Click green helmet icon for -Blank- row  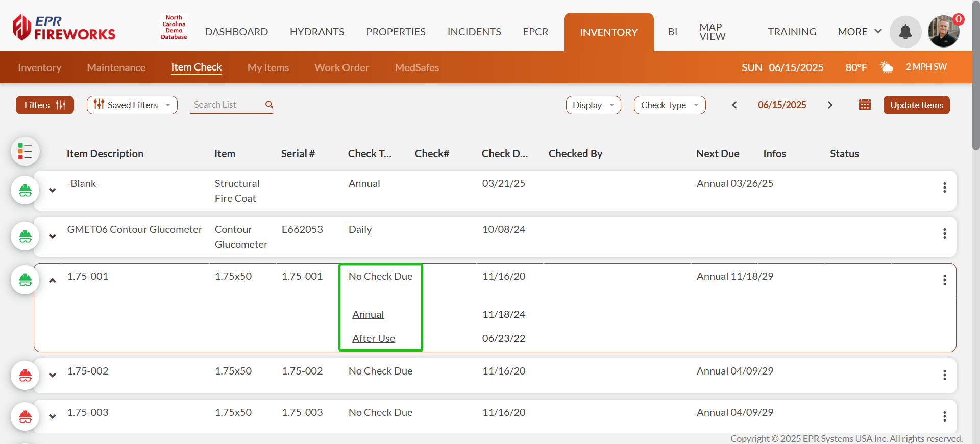click(25, 190)
